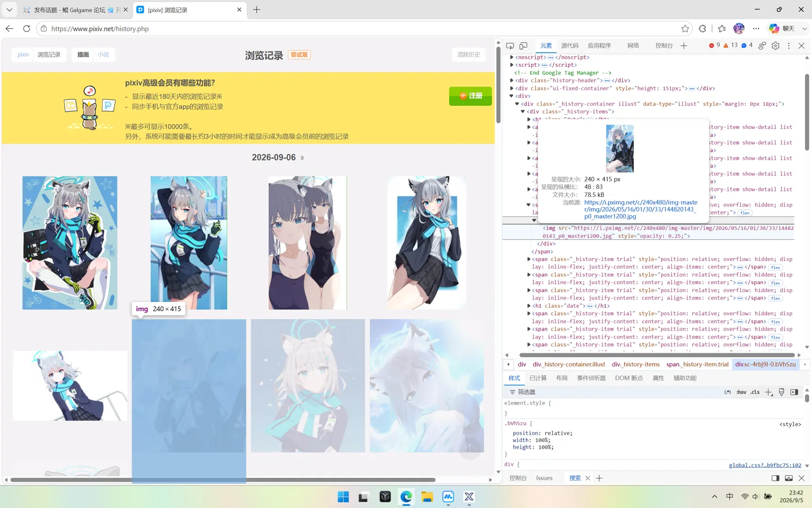
Task: Go back to previous page
Action: click(x=9, y=29)
